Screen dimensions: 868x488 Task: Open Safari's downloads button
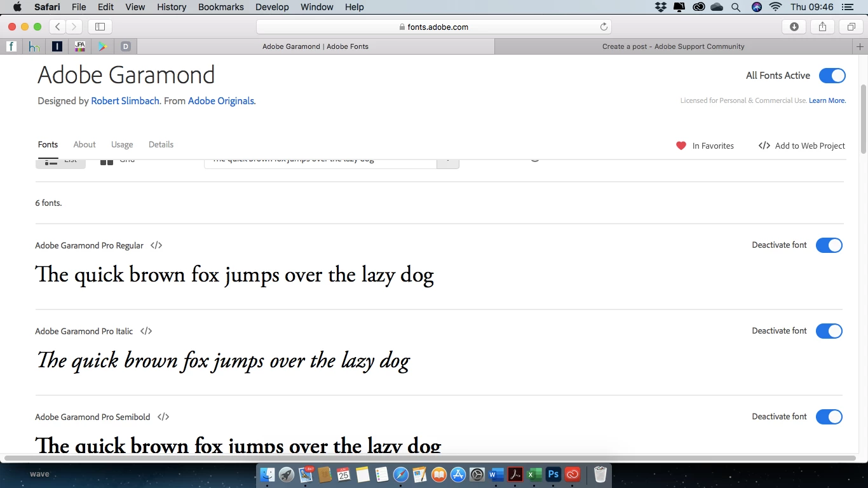click(794, 27)
